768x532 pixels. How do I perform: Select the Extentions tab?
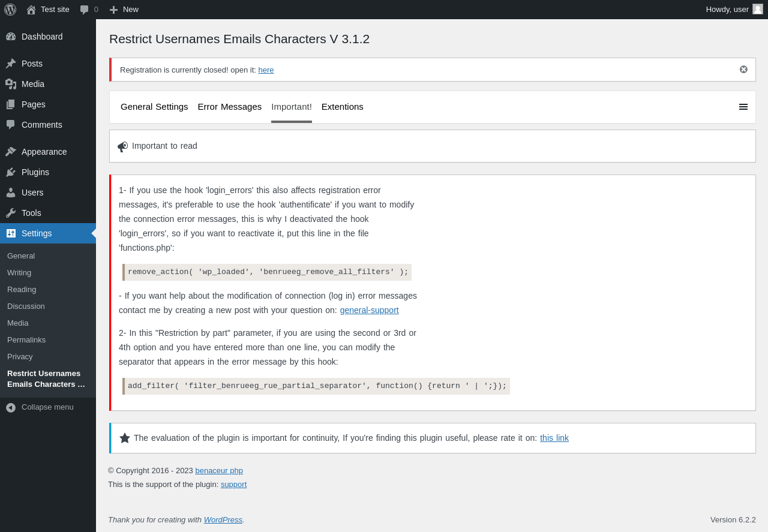(343, 107)
